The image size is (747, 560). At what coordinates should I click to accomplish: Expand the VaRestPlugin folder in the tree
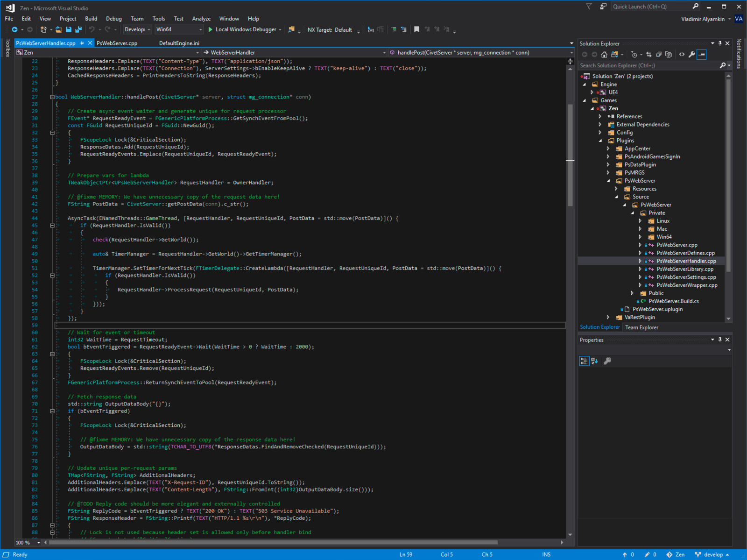(608, 317)
